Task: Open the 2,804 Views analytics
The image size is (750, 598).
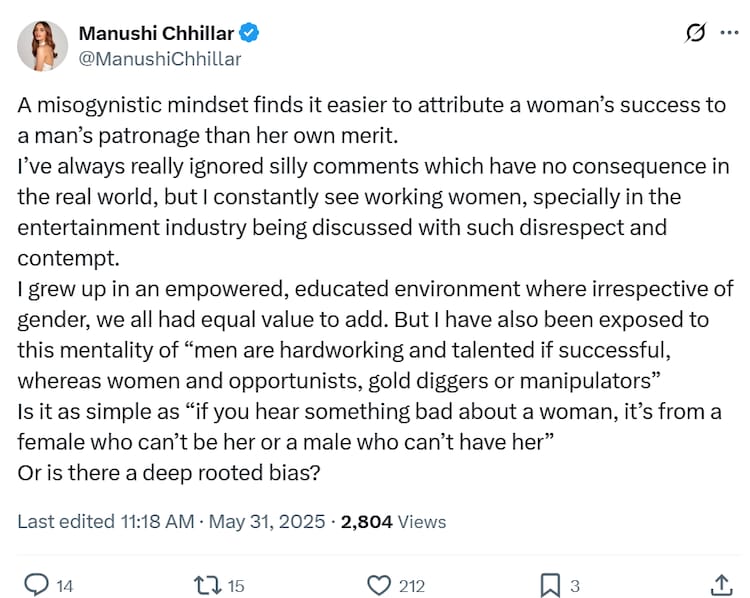Action: point(394,521)
